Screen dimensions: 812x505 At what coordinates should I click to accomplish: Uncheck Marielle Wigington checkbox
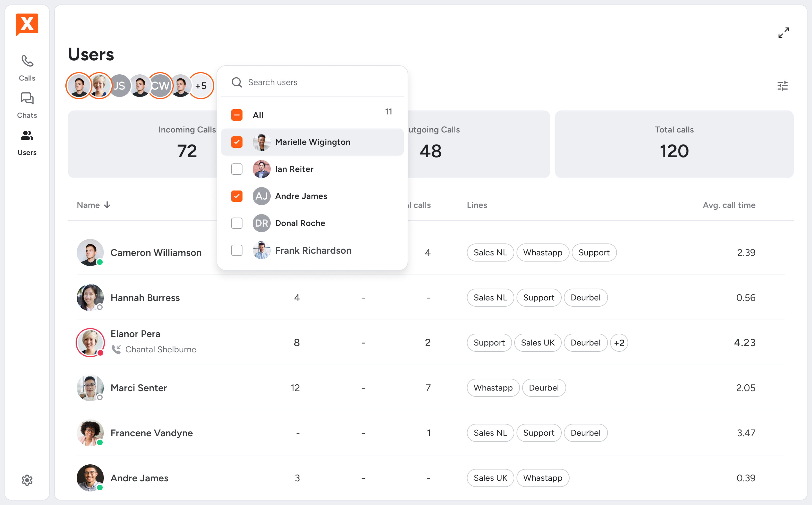coord(237,142)
